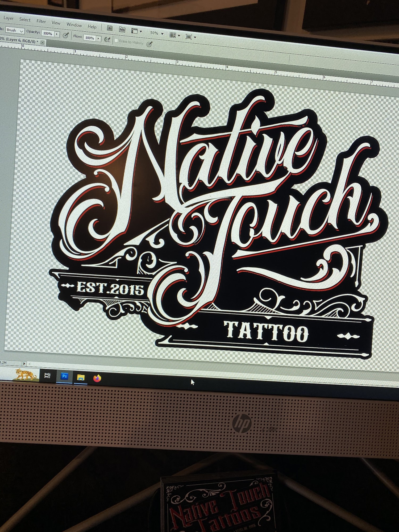Open the Help menu
The image size is (399, 532).
click(x=92, y=27)
